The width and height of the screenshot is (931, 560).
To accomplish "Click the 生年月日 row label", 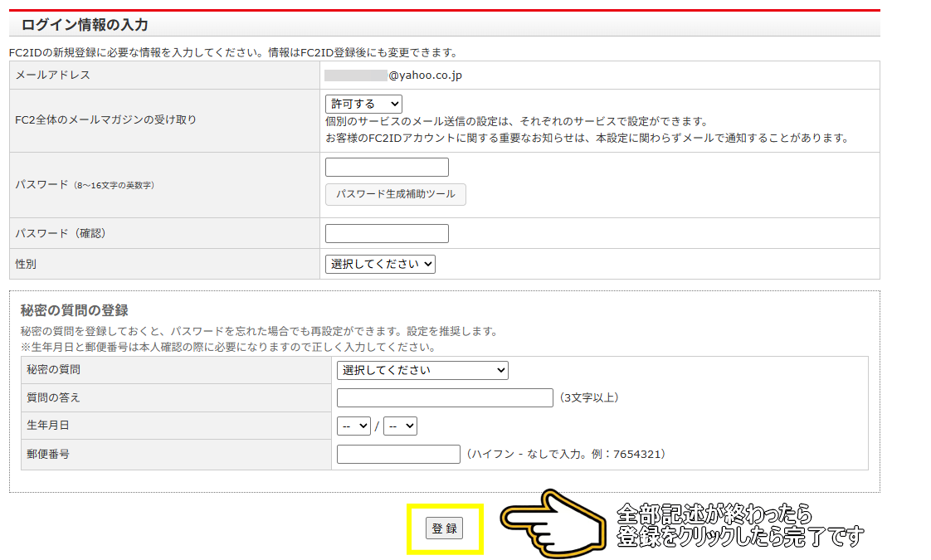I will tap(48, 426).
